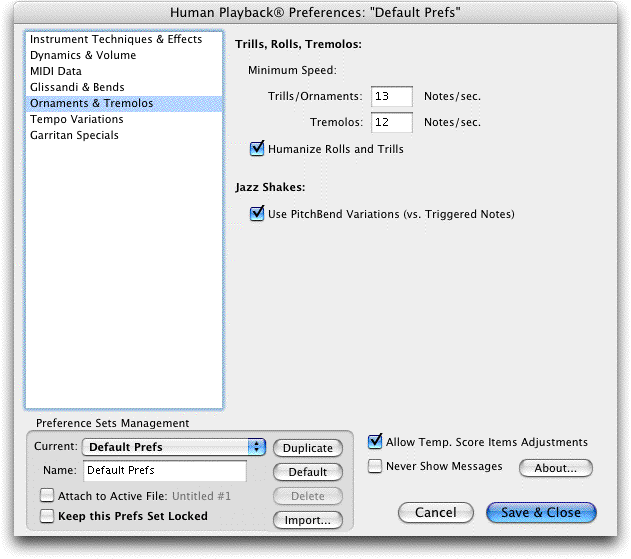The image size is (631, 559).
Task: Select Ornaments & Tremolos list item
Action: coord(124,103)
